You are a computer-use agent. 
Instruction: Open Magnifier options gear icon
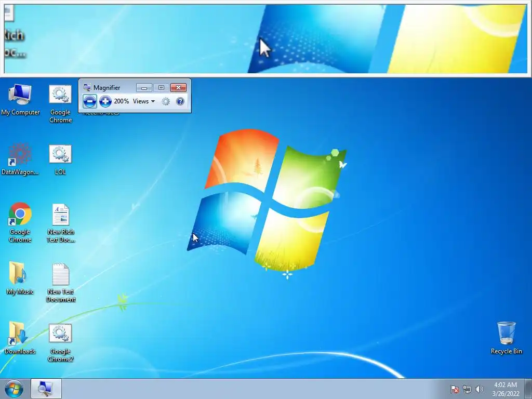[166, 101]
